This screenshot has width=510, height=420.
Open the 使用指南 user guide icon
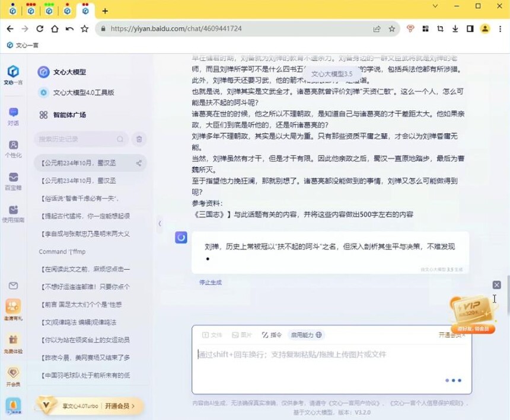pyautogui.click(x=13, y=213)
